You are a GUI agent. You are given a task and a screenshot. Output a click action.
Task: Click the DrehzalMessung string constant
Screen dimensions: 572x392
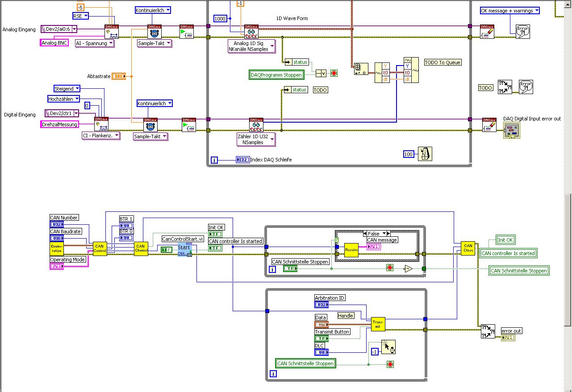(60, 124)
